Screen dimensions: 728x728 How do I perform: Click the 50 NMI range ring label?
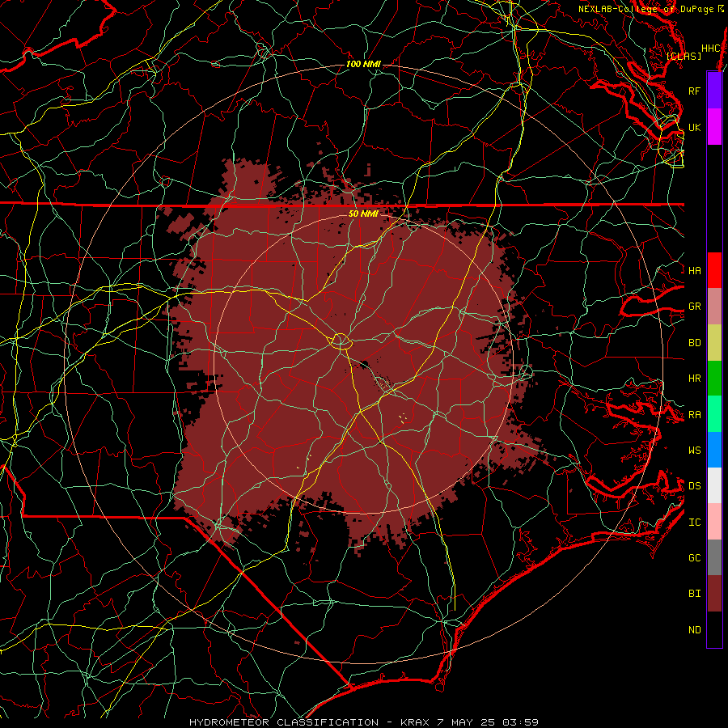(x=363, y=214)
